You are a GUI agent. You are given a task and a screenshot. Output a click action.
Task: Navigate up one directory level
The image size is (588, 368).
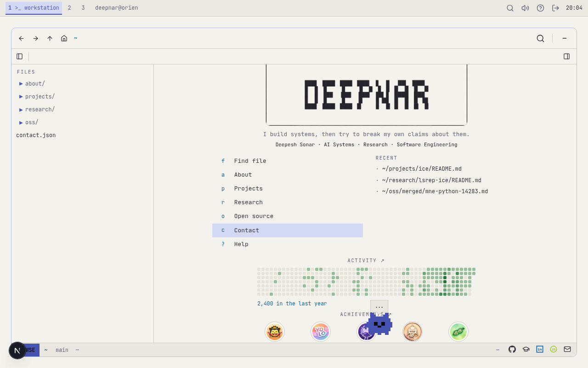click(x=50, y=38)
